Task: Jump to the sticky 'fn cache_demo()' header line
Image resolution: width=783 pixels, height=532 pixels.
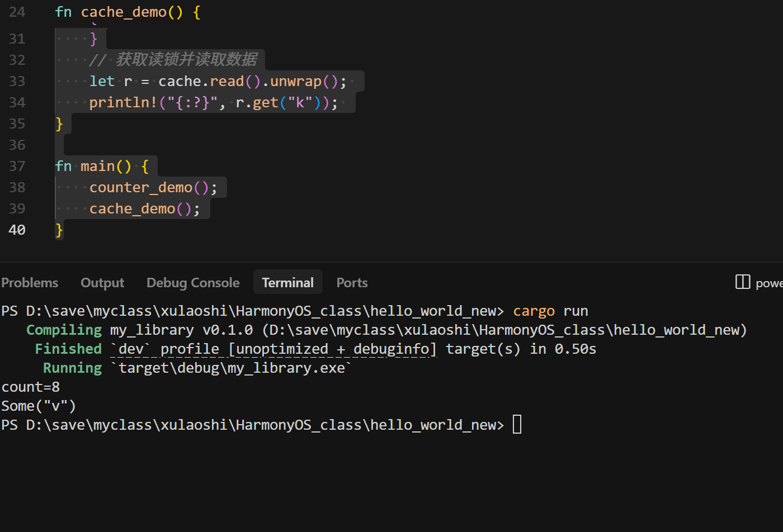Action: (128, 12)
